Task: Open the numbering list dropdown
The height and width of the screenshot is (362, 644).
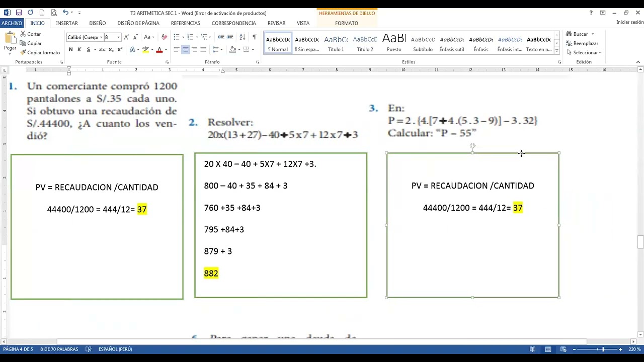Action: tap(197, 37)
